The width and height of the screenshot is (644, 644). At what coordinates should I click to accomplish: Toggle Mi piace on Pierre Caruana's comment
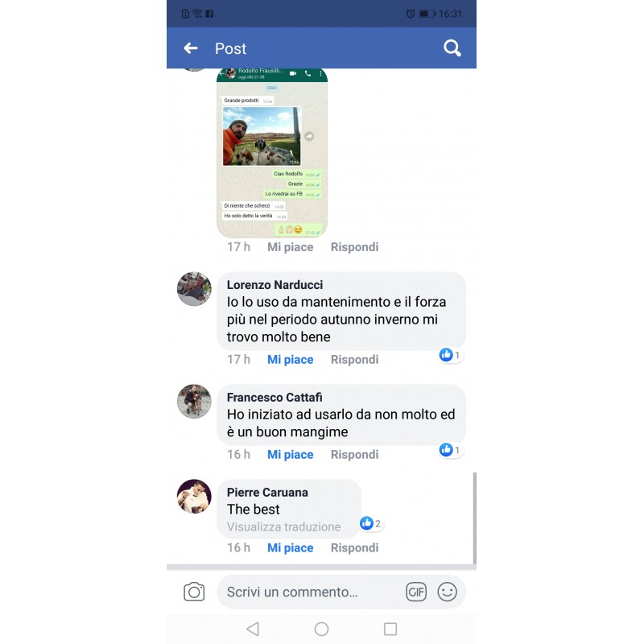290,547
